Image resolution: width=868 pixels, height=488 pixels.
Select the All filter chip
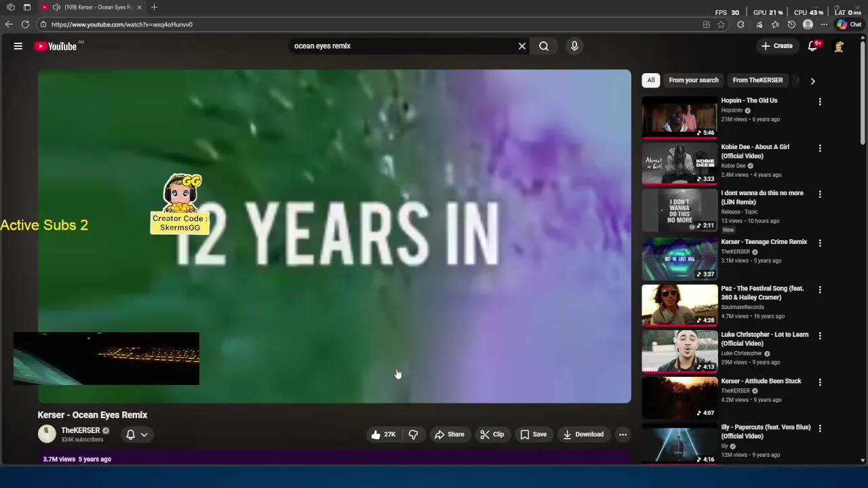tap(651, 80)
